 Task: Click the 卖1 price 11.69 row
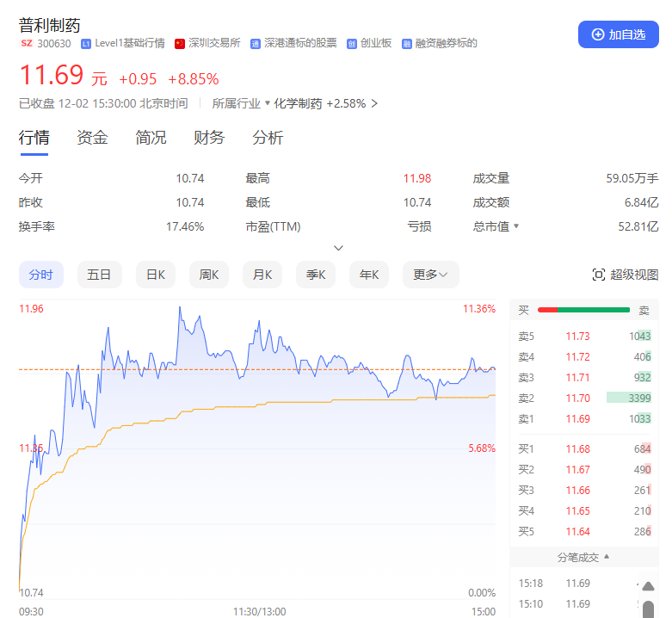coord(584,418)
